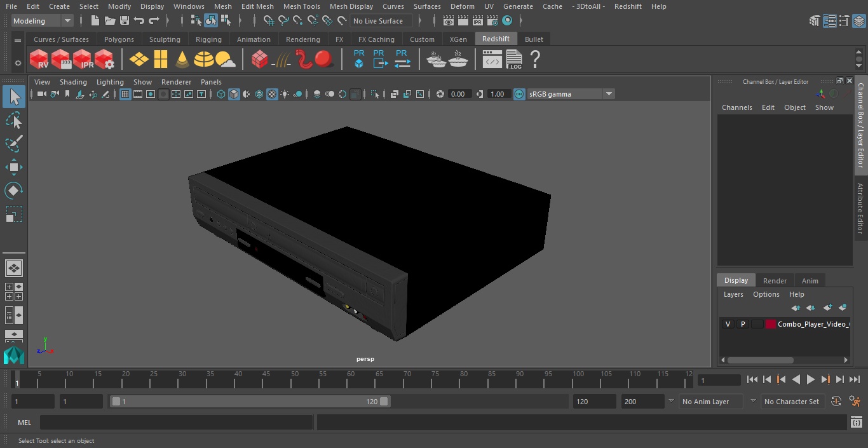Activate the Lasso select tool

click(14, 120)
